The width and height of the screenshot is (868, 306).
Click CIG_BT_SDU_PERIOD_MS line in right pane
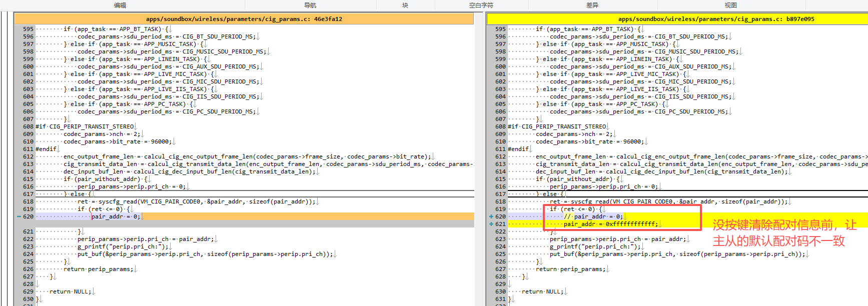pyautogui.click(x=639, y=36)
